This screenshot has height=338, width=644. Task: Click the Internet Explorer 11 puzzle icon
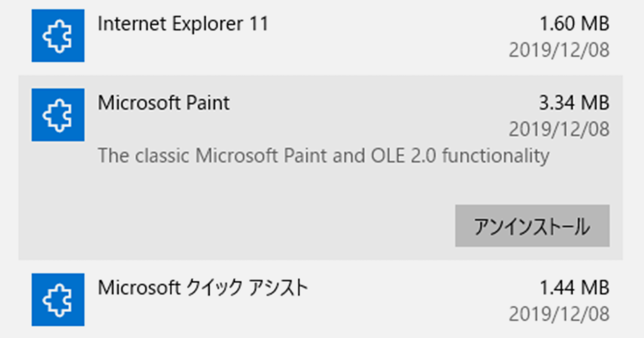[x=58, y=35]
